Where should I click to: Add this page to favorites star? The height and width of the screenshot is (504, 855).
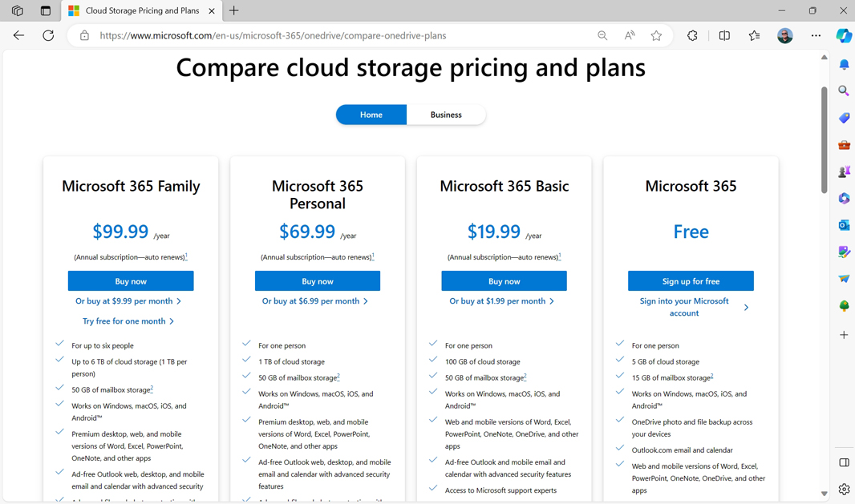coord(656,35)
